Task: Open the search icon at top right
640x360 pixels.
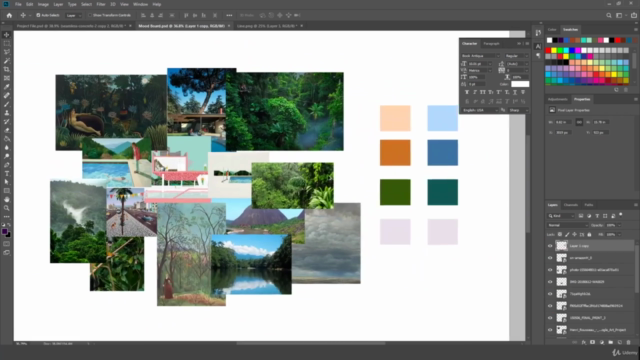Action: coord(609,15)
